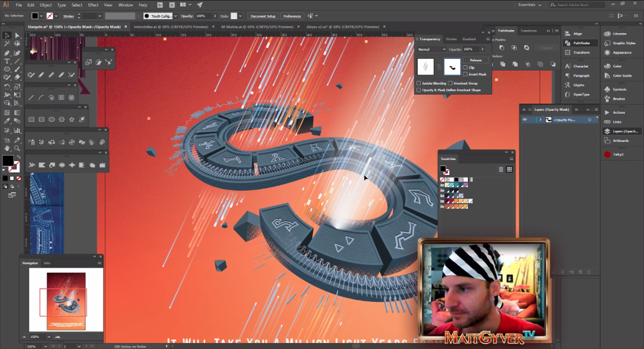Toggle visibility of Opacity Mask layer
This screenshot has height=349, width=644.
tap(525, 120)
